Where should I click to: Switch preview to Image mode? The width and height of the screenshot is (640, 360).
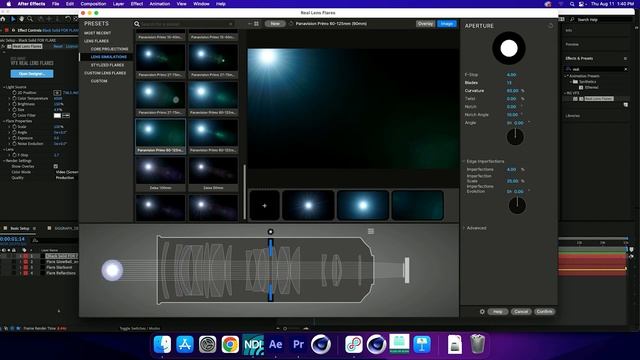[x=447, y=24]
